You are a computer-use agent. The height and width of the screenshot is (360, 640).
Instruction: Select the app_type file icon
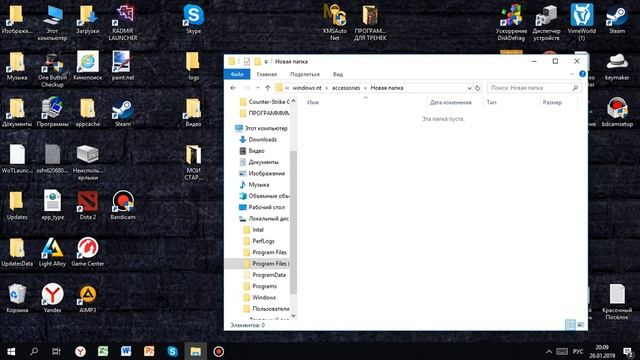pos(52,205)
